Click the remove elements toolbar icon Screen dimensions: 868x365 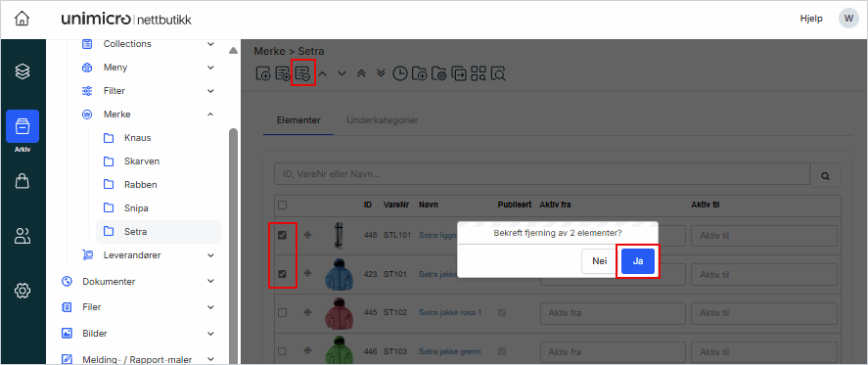[302, 73]
